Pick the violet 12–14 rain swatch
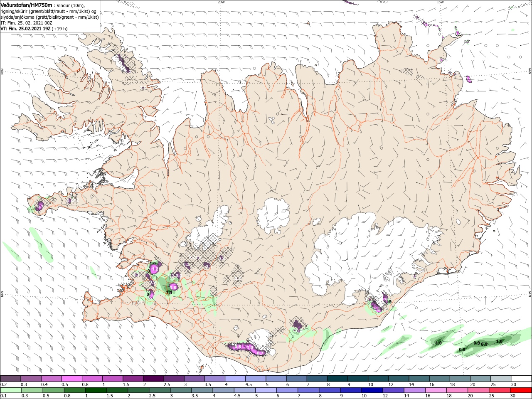Screen dimensions: 532x399 394,390
